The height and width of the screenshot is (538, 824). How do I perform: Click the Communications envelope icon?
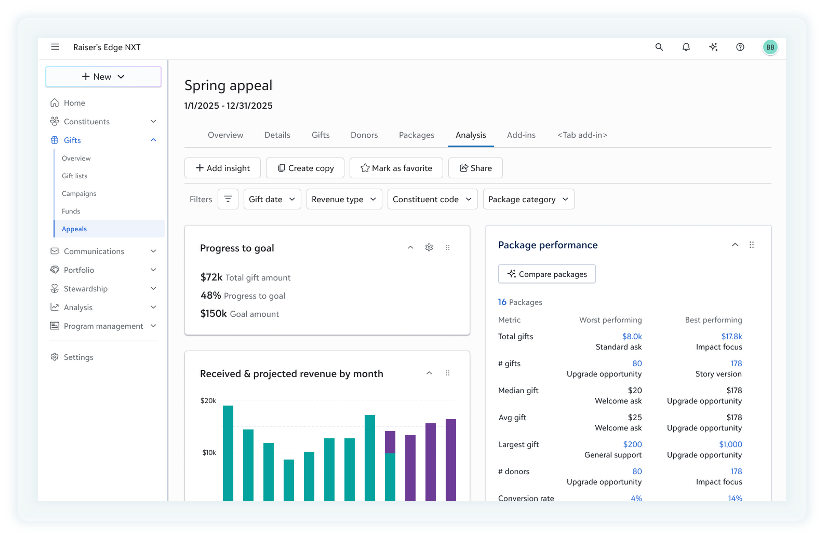click(55, 251)
